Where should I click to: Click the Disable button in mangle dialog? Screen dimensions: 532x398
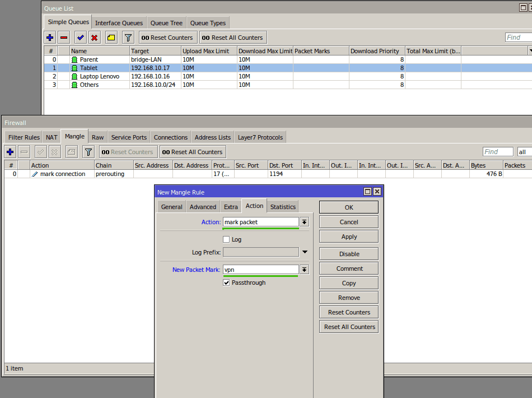[x=349, y=254]
